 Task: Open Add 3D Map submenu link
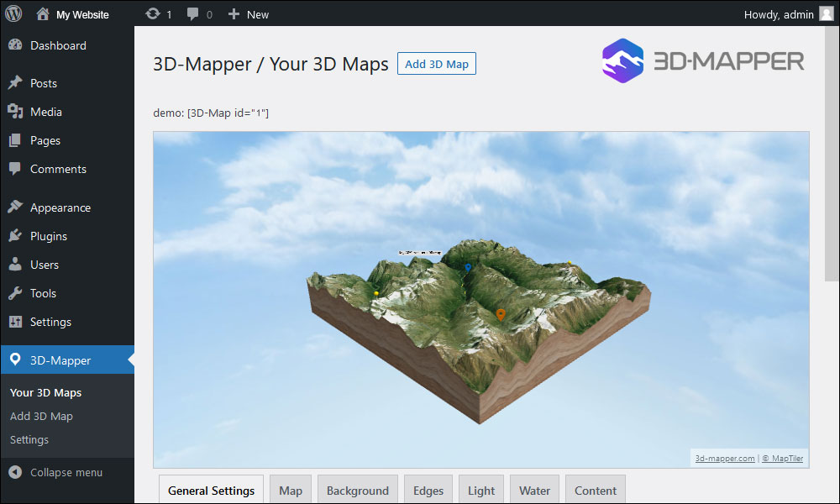click(41, 416)
